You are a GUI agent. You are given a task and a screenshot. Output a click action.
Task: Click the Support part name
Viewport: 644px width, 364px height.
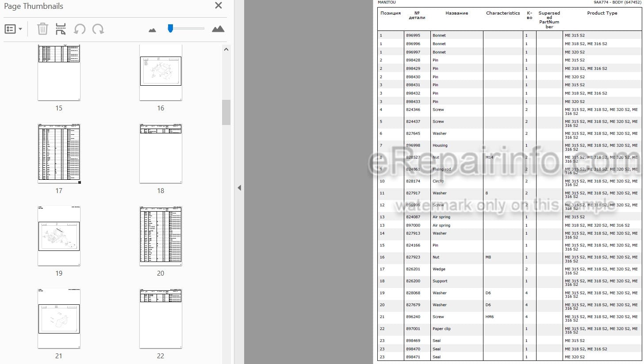(440, 281)
